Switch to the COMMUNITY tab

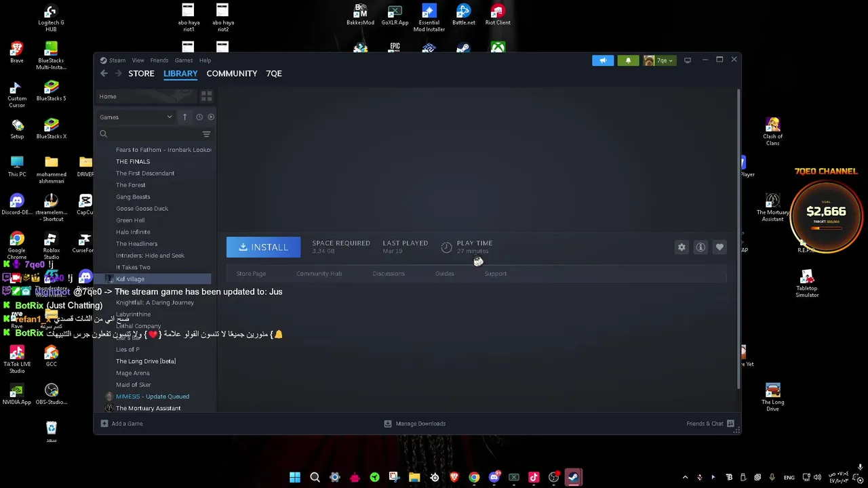232,73
